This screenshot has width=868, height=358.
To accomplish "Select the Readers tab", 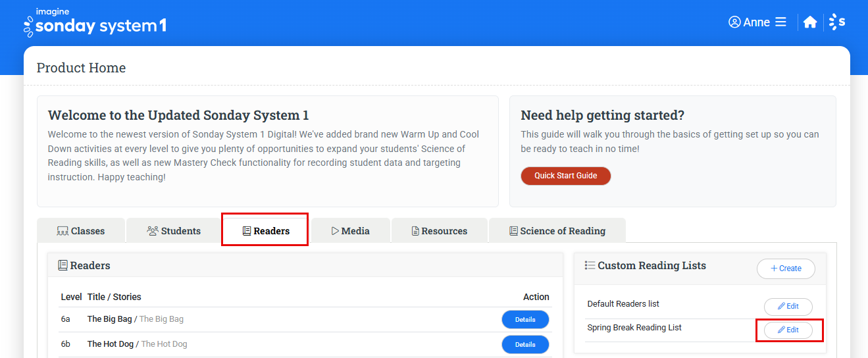I will 265,231.
